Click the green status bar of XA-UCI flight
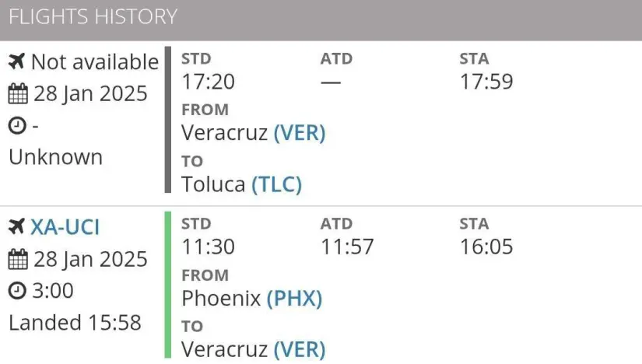642x364 pixels. pos(168,285)
